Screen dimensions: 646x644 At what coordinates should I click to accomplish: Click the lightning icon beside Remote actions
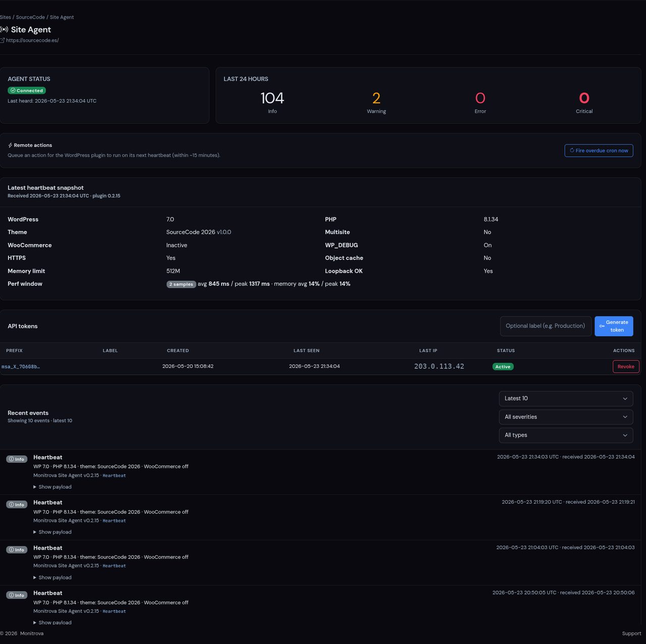click(10, 145)
